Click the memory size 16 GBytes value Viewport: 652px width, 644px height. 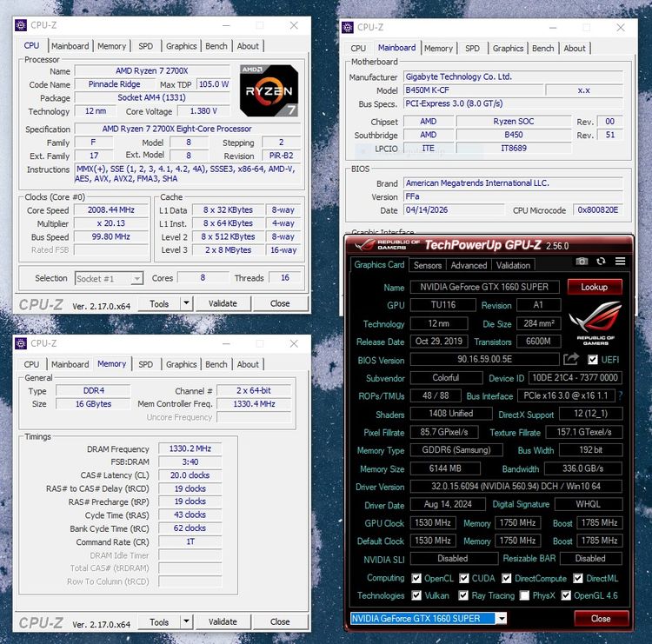point(93,404)
